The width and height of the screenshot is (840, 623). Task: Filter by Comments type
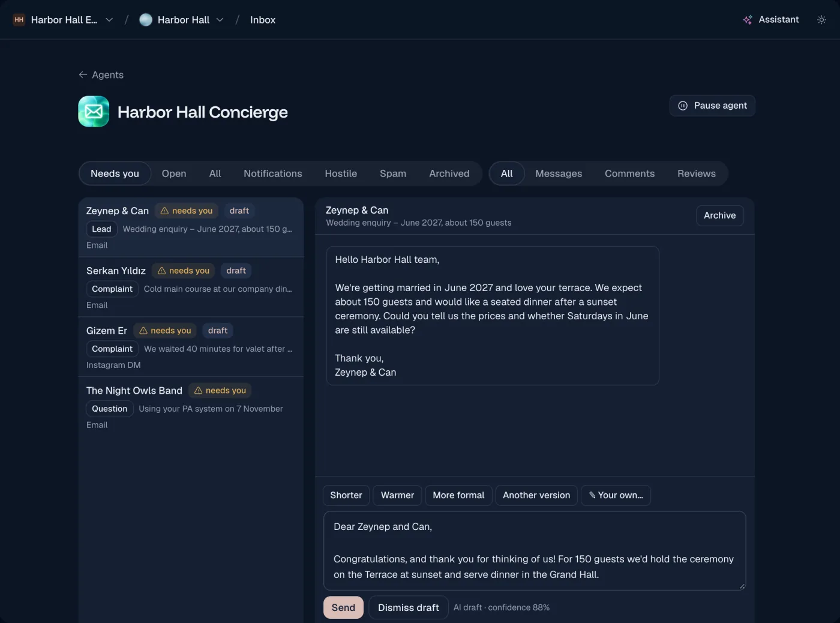pos(629,173)
